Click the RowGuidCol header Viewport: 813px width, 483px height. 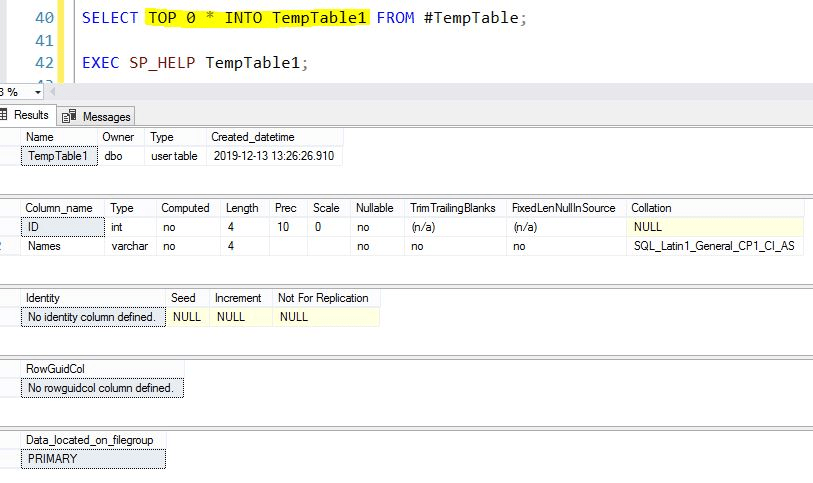pyautogui.click(x=102, y=369)
